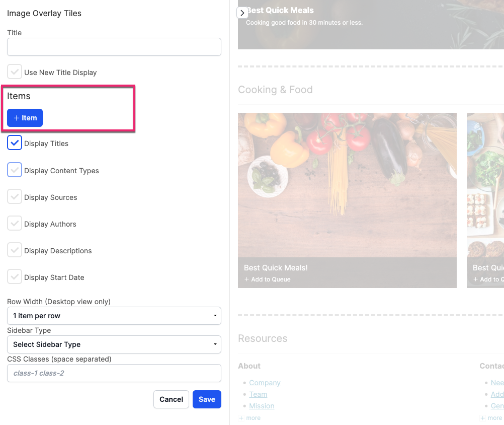Enable Display Sources checkbox

click(15, 196)
